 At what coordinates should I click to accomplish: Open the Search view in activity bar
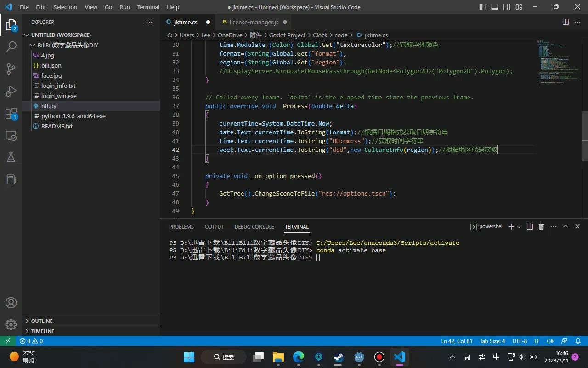(11, 47)
